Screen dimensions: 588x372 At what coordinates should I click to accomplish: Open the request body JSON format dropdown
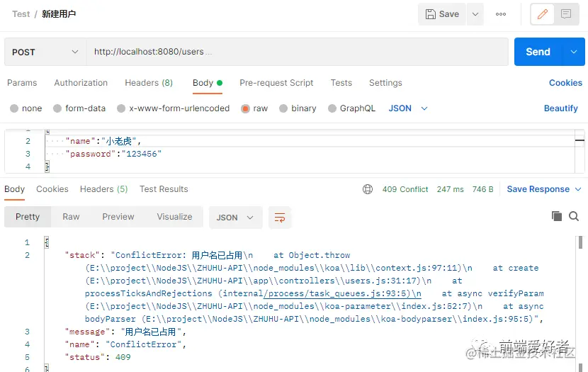pos(408,108)
